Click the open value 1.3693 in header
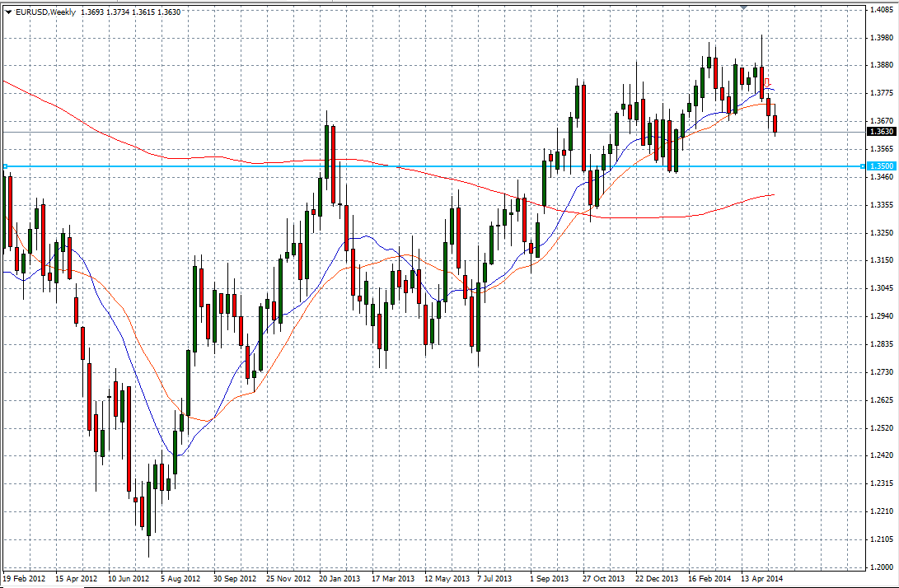Screen dimensions: 899x588 pyautogui.click(x=93, y=12)
